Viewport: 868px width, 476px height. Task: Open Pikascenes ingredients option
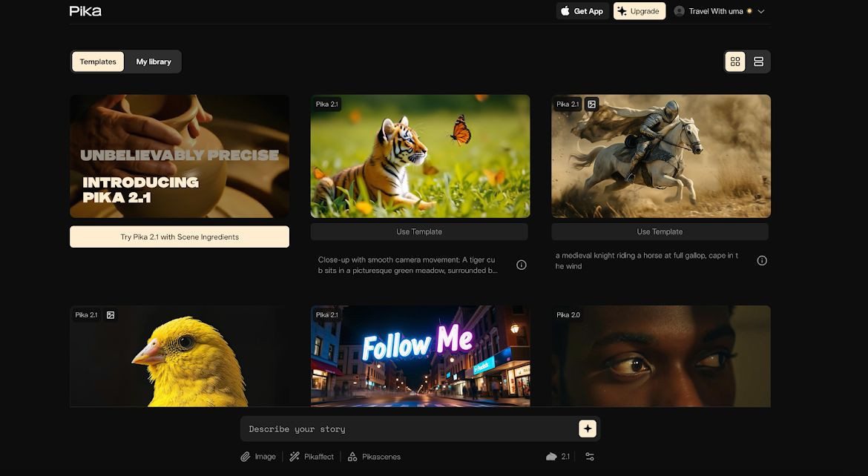pyautogui.click(x=375, y=457)
